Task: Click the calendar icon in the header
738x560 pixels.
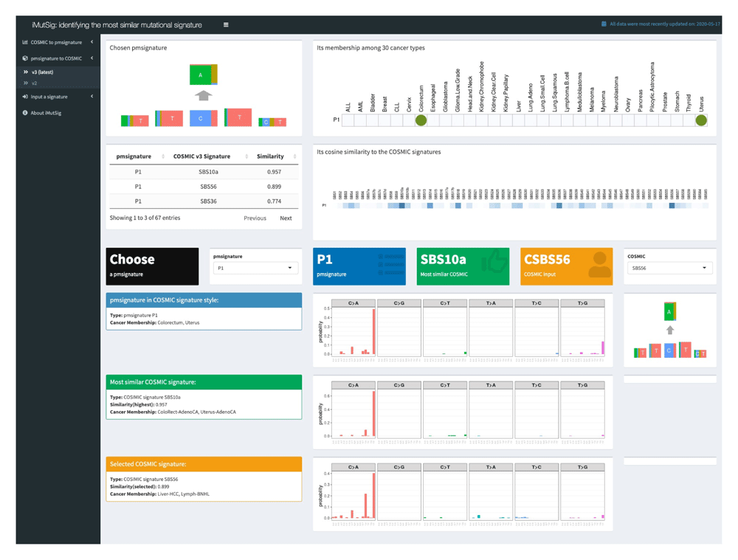Action: 604,24
